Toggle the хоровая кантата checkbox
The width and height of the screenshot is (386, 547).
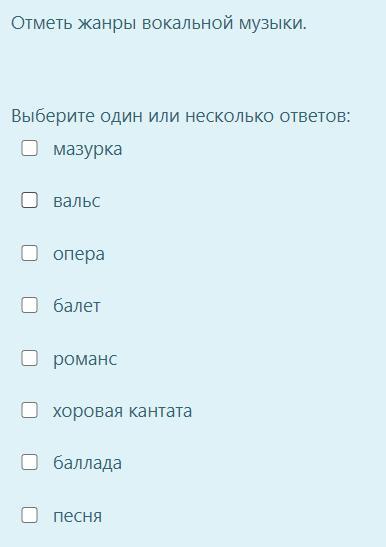(x=29, y=410)
